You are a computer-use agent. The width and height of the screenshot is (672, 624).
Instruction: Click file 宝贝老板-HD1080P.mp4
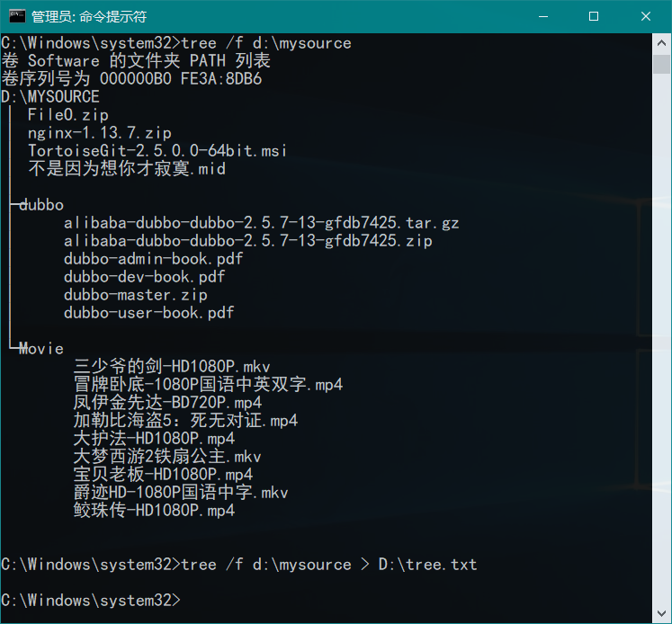point(163,475)
